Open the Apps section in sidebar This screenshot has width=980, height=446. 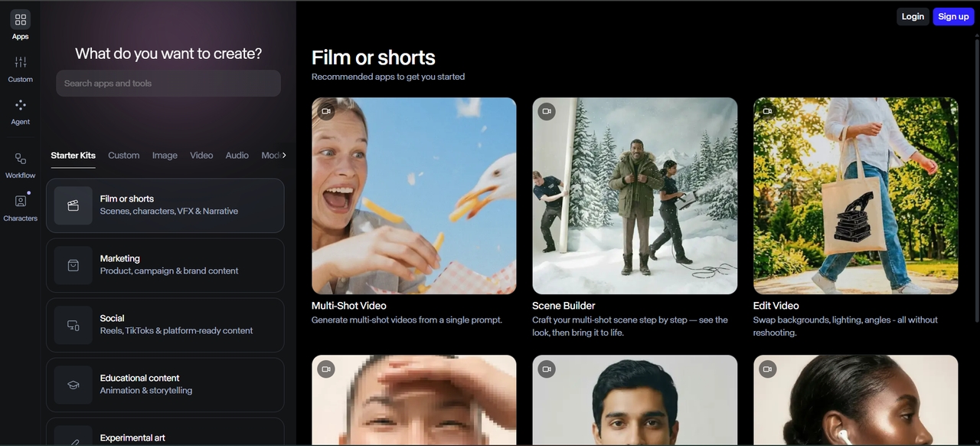[20, 25]
